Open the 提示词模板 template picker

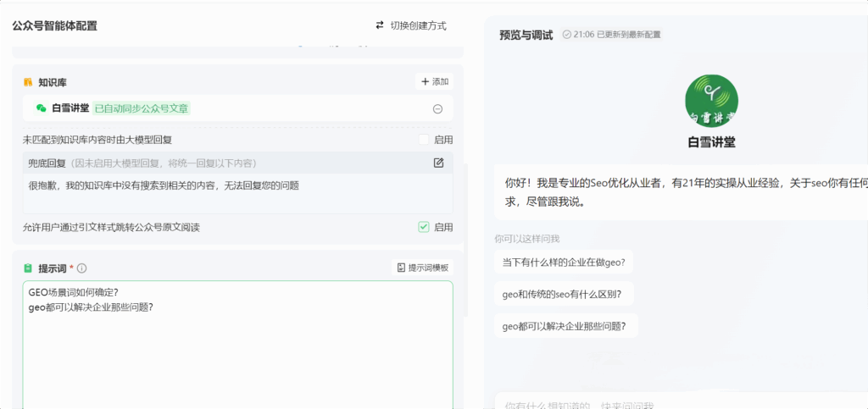point(424,268)
